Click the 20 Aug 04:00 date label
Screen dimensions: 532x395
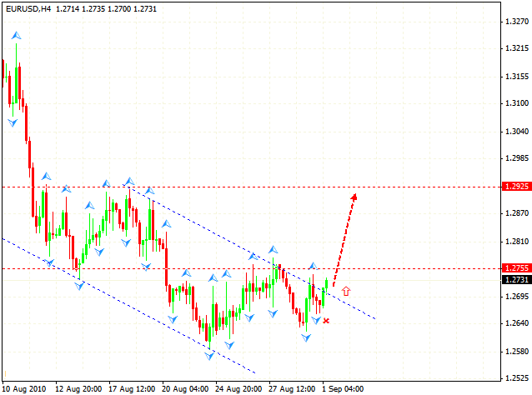pos(185,389)
